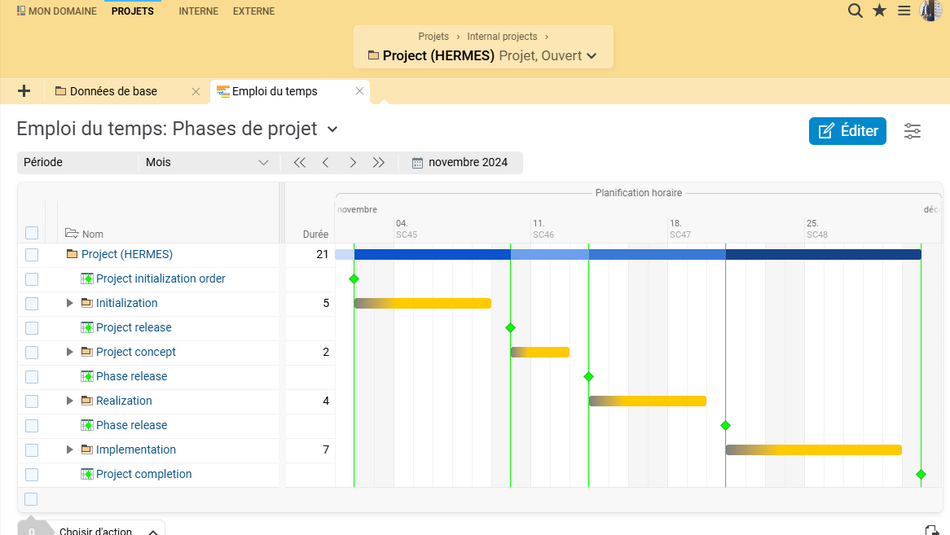Viewport: 950px width, 535px height.
Task: Close the Emploi du temps tab
Action: tap(359, 91)
